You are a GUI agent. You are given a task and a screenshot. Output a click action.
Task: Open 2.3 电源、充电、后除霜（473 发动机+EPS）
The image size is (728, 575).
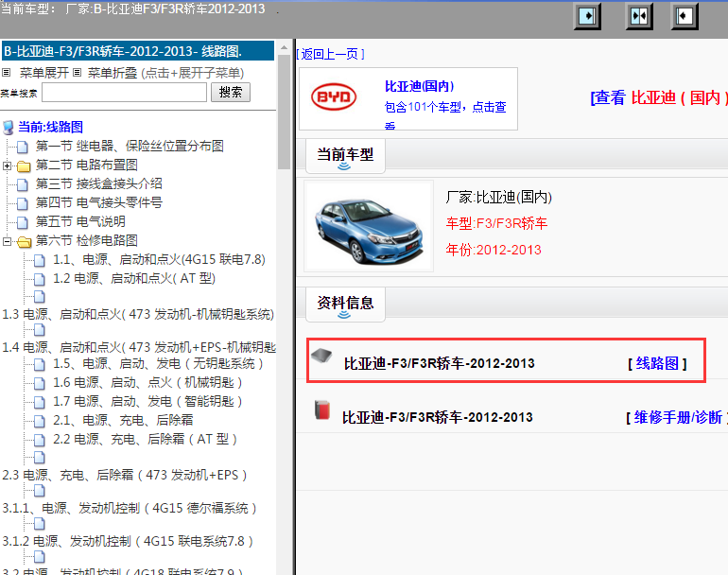point(125,475)
